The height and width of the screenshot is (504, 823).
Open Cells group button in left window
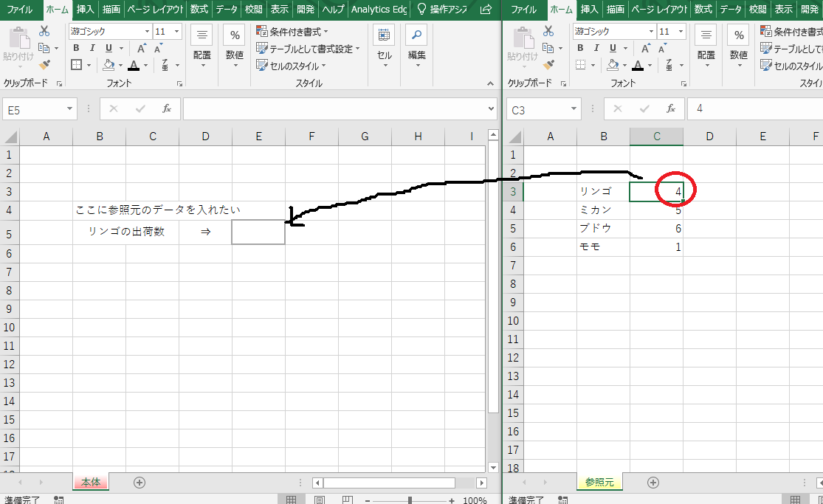pyautogui.click(x=385, y=47)
